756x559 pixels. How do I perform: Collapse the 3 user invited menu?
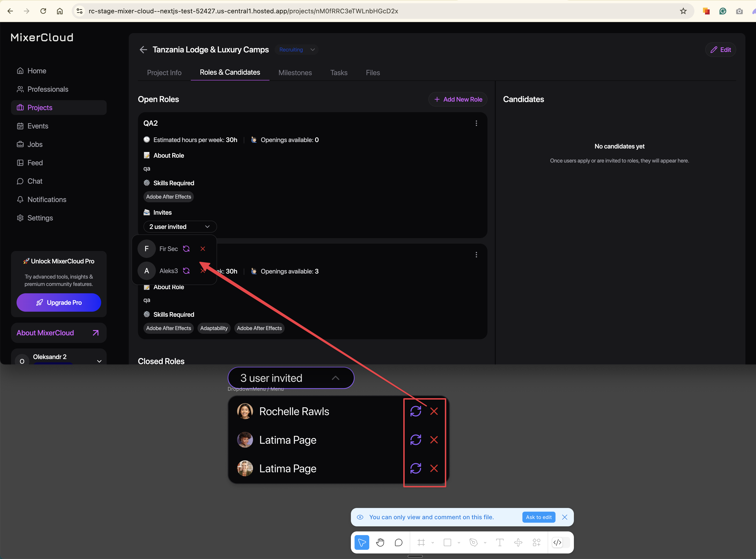[x=335, y=378]
